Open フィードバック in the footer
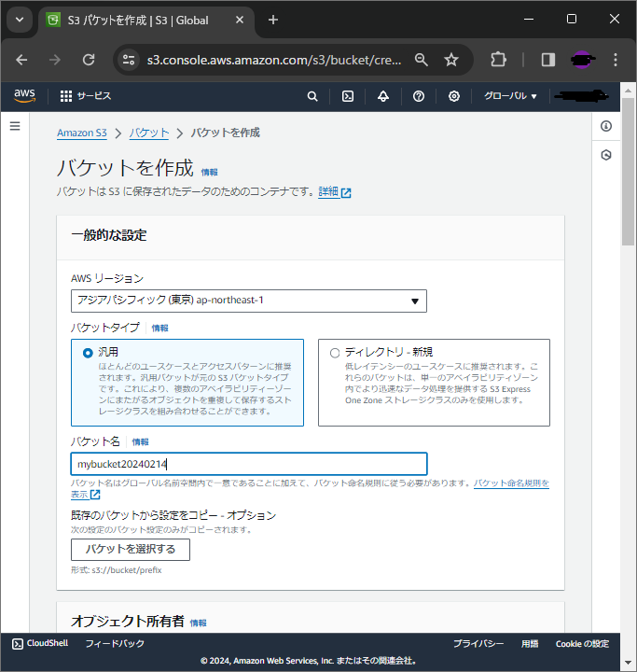The image size is (637, 672). point(115,644)
